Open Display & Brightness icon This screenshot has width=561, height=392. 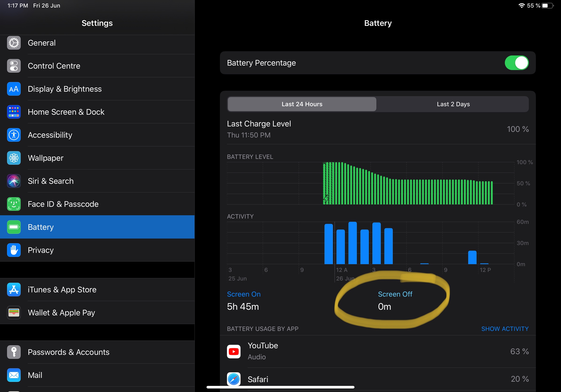(14, 89)
